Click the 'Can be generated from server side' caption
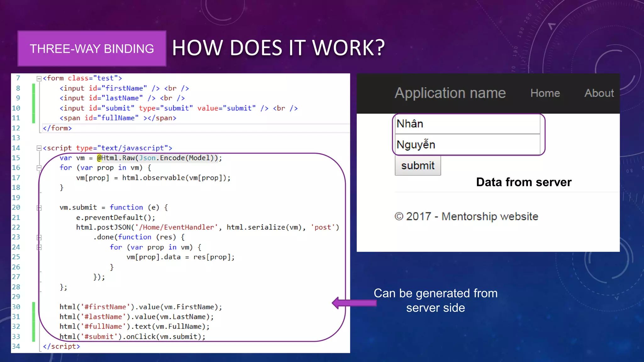 [x=436, y=300]
